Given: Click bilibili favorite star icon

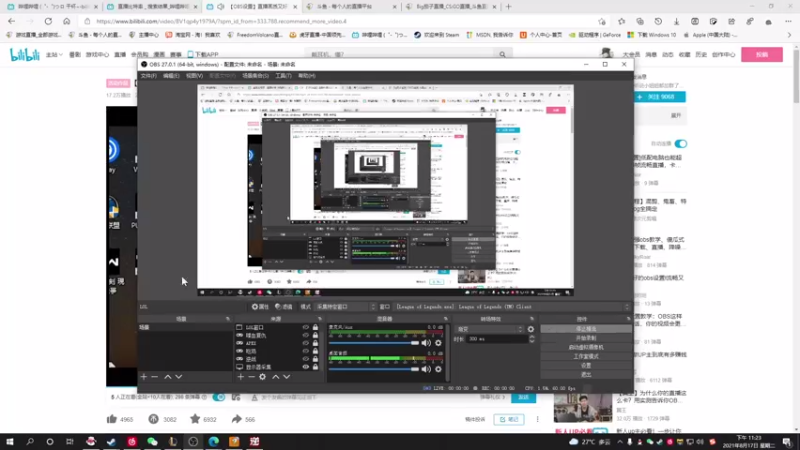Looking at the screenshot, I should [x=195, y=419].
